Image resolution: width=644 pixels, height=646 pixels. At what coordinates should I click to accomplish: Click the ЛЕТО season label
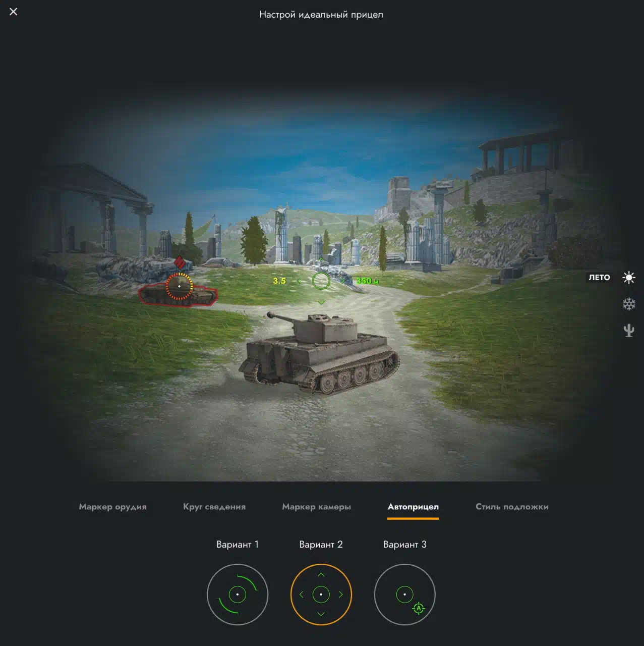[599, 278]
